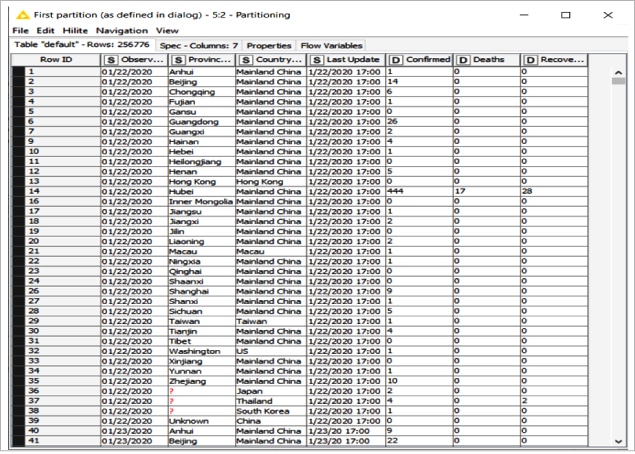The image size is (635, 454).
Task: Switch to the Spec - Columns: 7 tab
Action: coord(200,45)
